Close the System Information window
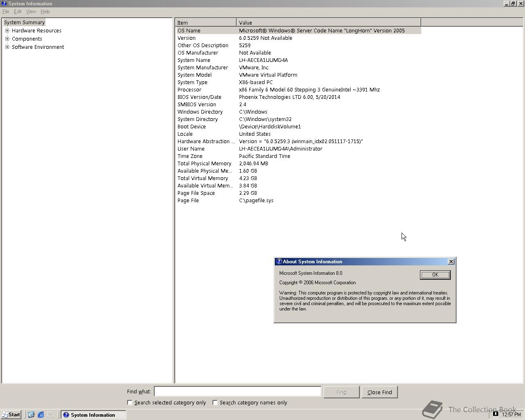 (521, 3)
